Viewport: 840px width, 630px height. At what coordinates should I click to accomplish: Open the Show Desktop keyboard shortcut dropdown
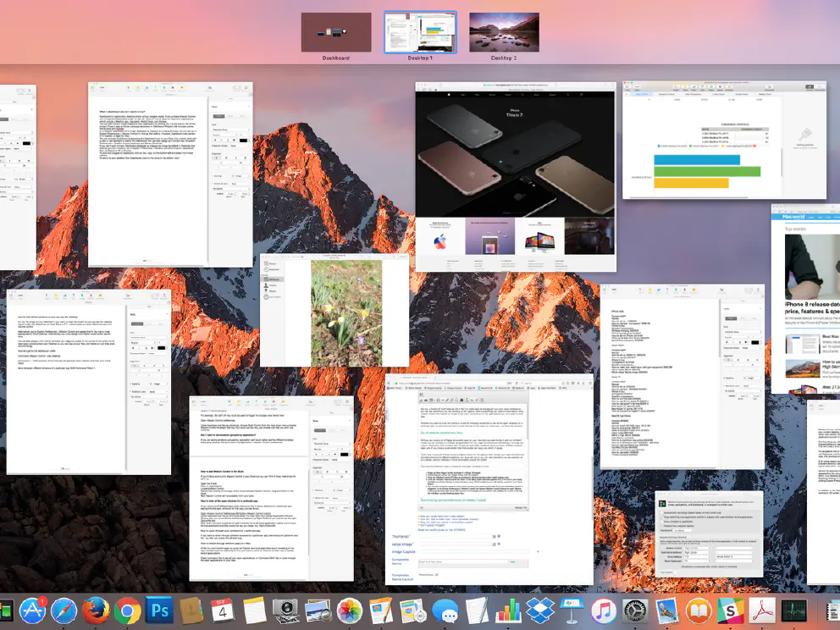coord(697,556)
